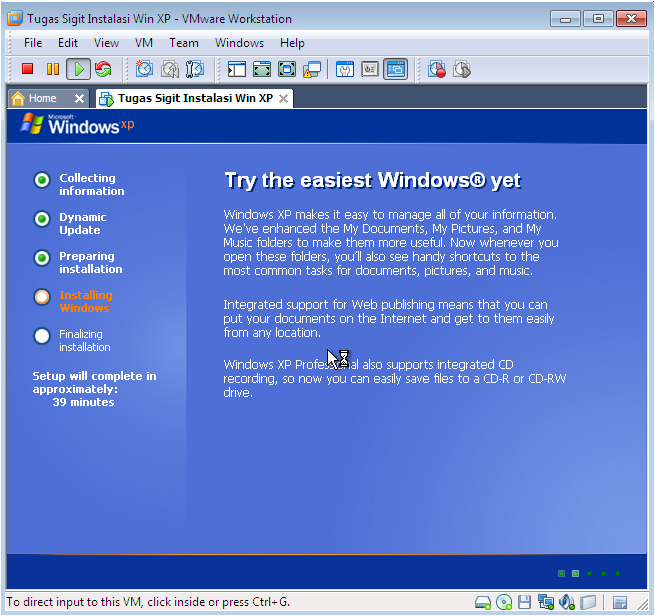This screenshot has height=616, width=655.
Task: Close the Tugas Sigit Instalasi Win XP tab
Action: (283, 99)
